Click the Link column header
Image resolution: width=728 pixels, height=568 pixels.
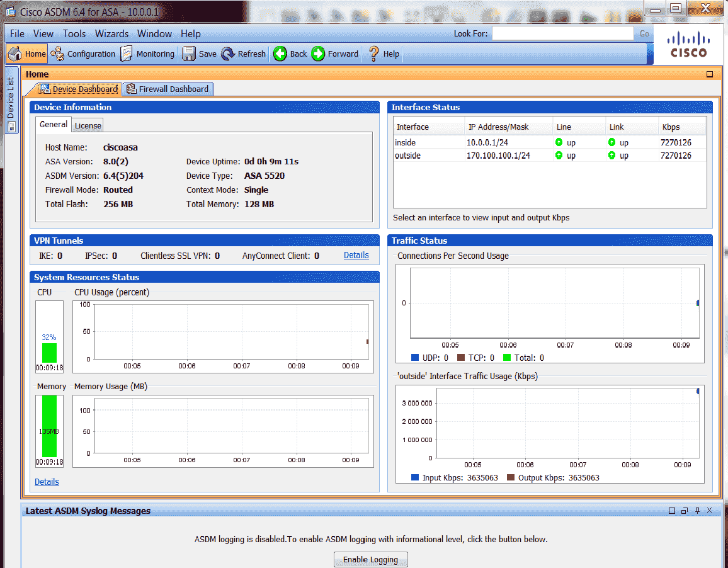click(x=632, y=127)
